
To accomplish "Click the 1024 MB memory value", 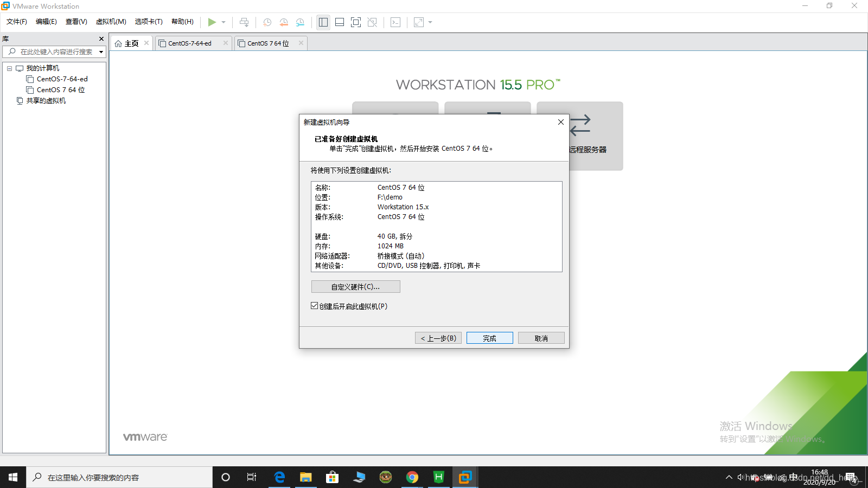I will [x=391, y=246].
